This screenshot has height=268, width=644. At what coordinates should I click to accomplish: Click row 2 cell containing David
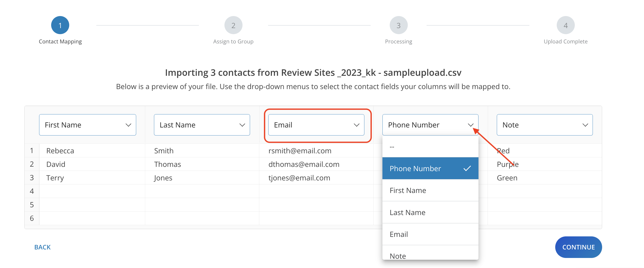tap(56, 164)
